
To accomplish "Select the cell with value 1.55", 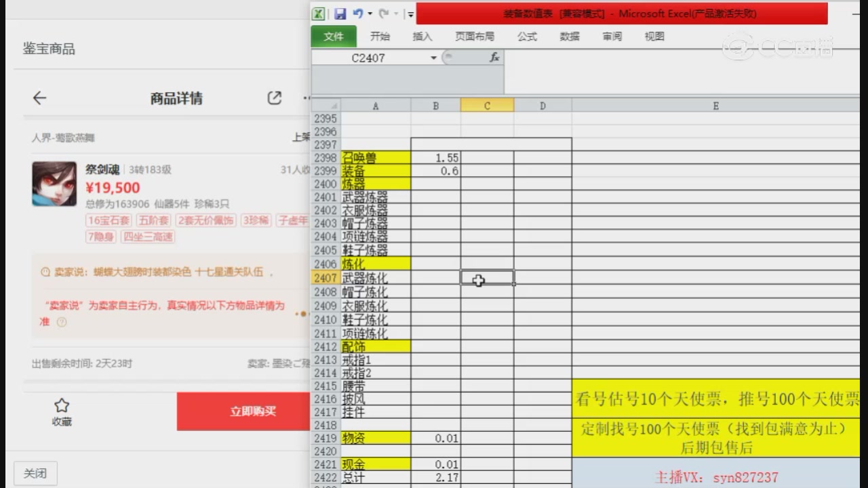I will click(436, 158).
